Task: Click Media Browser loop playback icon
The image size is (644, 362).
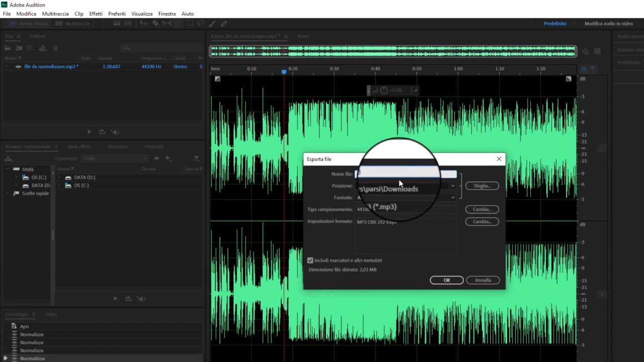Action: 128,299
